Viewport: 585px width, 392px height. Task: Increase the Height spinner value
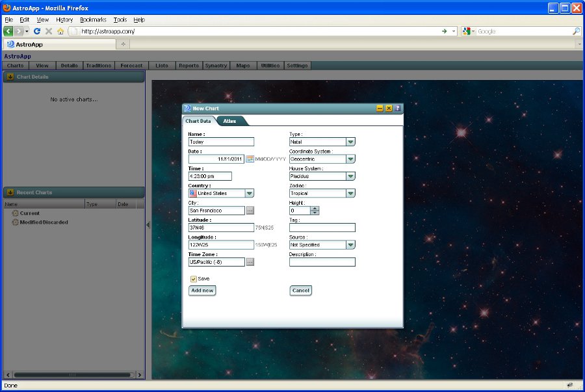click(315, 208)
